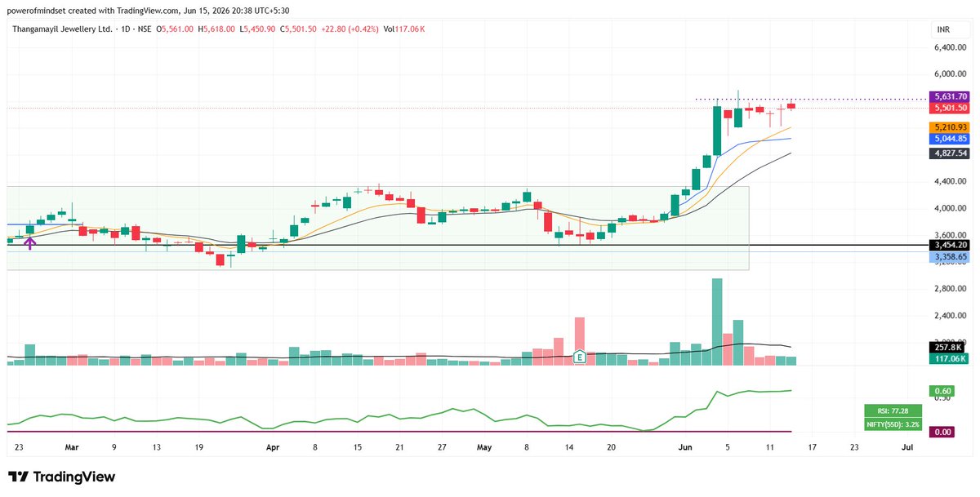980x497 pixels.
Task: Click the dark 4,827.54 price label
Action: click(950, 153)
